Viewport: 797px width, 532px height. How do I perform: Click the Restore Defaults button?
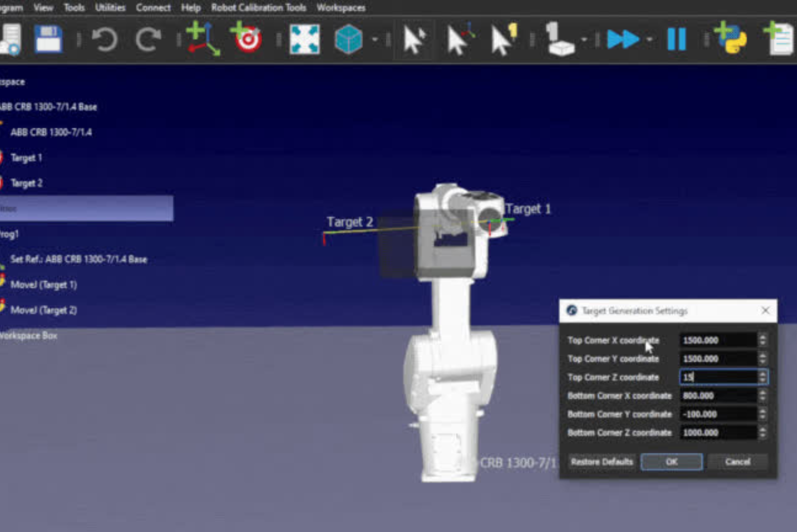tap(602, 462)
